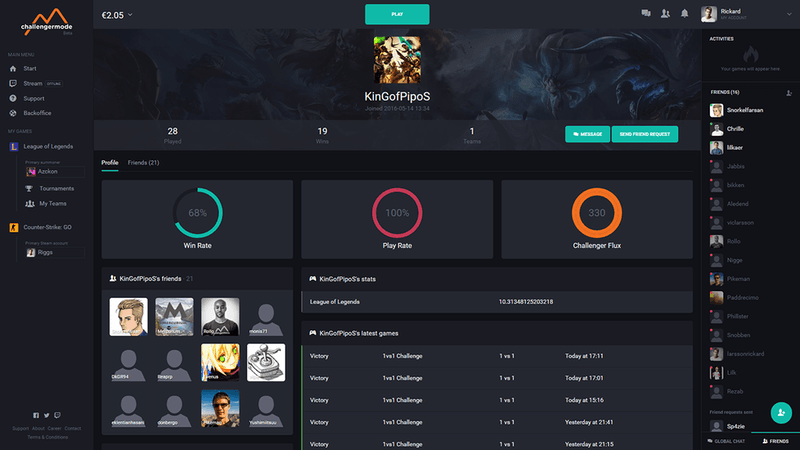Open the Contact link in footer
This screenshot has height=450, width=800.
click(x=73, y=429)
